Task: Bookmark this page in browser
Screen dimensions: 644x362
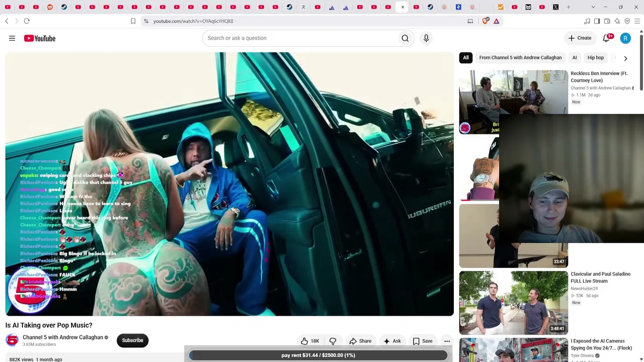Action: (133, 21)
